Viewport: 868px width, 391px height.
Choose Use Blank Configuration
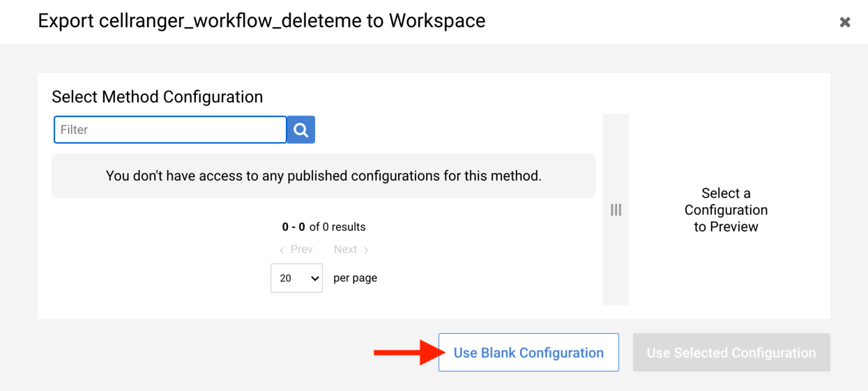point(528,353)
